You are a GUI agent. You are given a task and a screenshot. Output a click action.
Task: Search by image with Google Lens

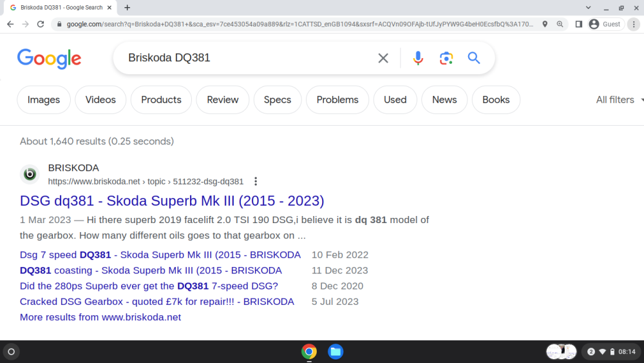pyautogui.click(x=446, y=58)
